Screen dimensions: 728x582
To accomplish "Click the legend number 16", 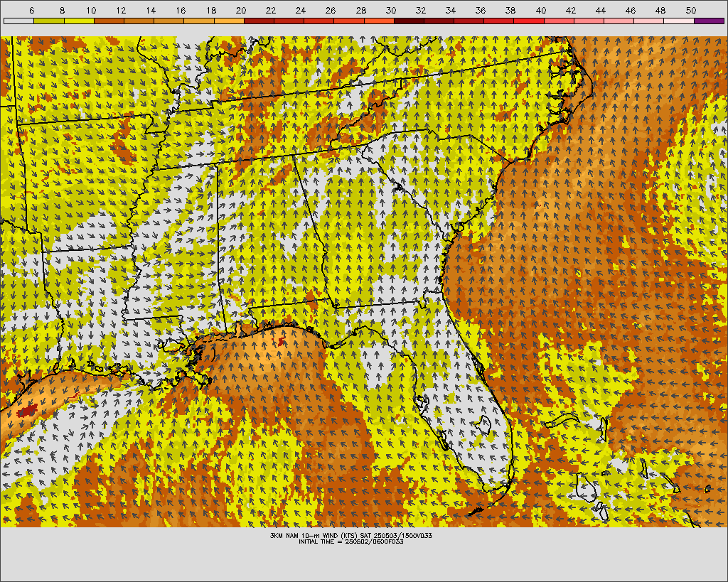I will click(181, 10).
